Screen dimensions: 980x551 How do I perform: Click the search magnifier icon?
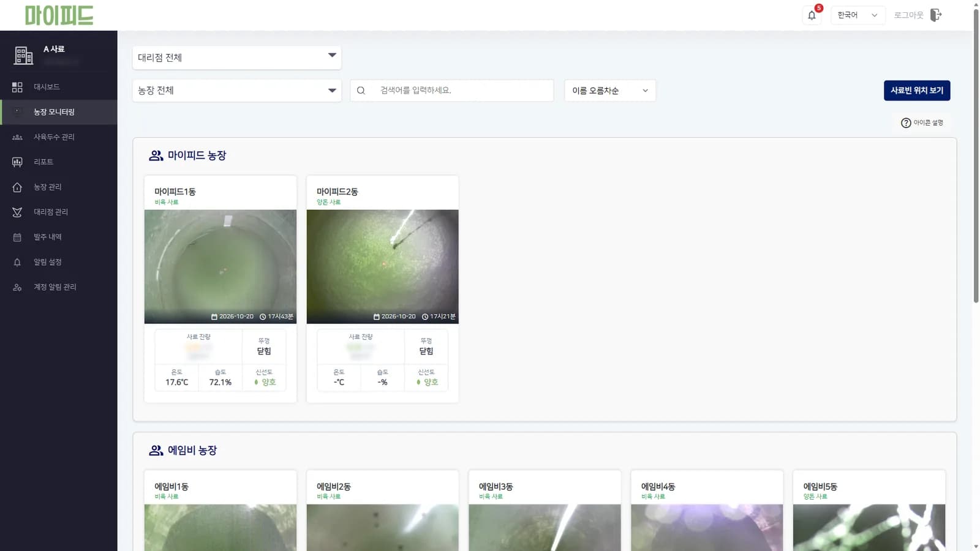click(361, 91)
